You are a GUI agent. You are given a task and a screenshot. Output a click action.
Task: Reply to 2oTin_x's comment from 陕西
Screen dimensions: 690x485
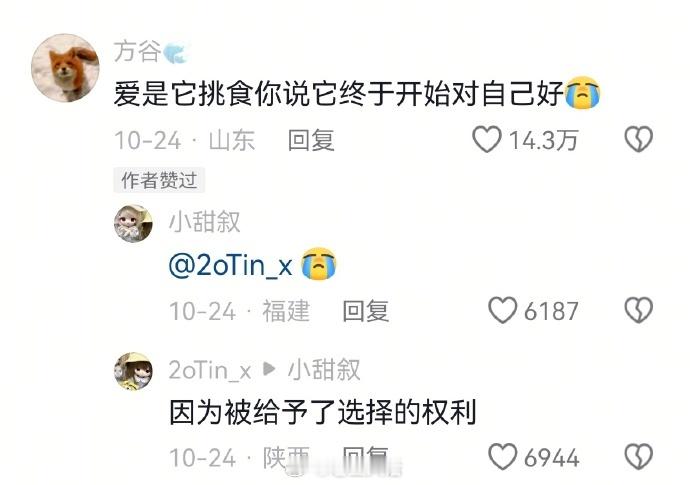[x=366, y=457]
